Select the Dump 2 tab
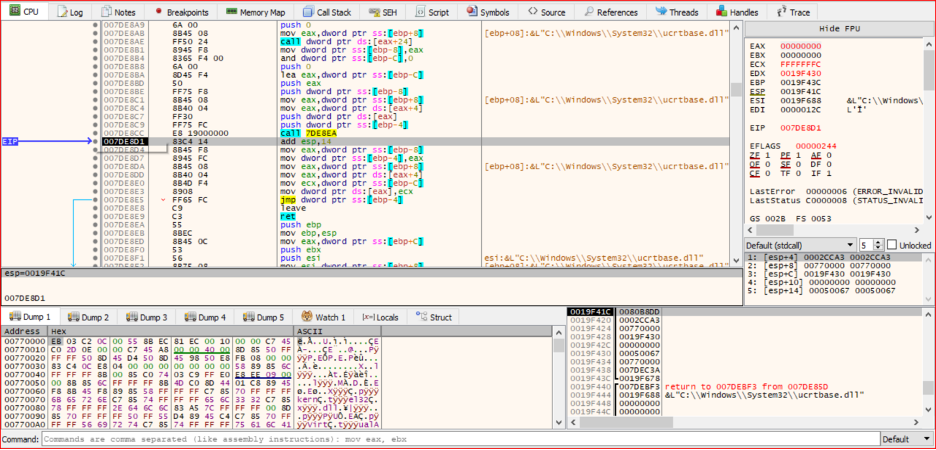Viewport: 936px width, 450px height. pyautogui.click(x=88, y=317)
